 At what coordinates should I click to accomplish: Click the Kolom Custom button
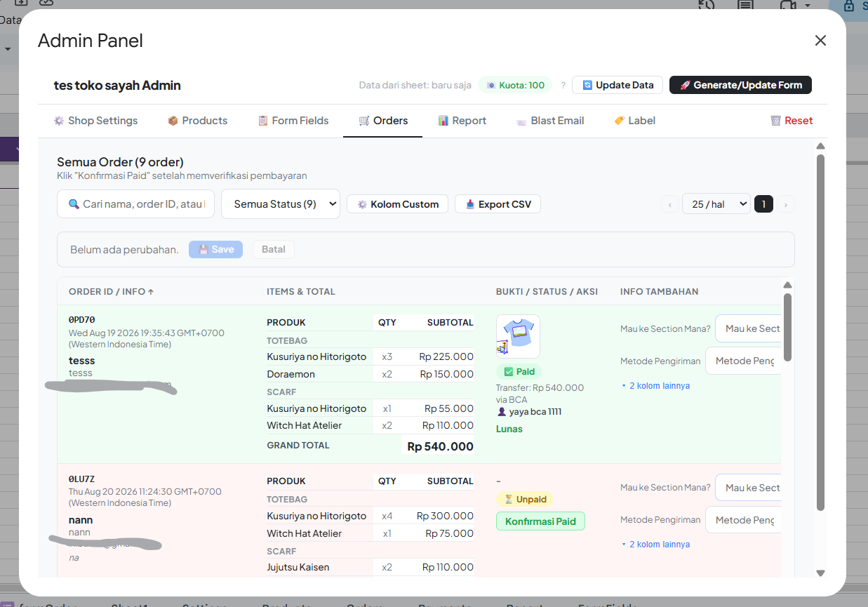[x=398, y=204]
